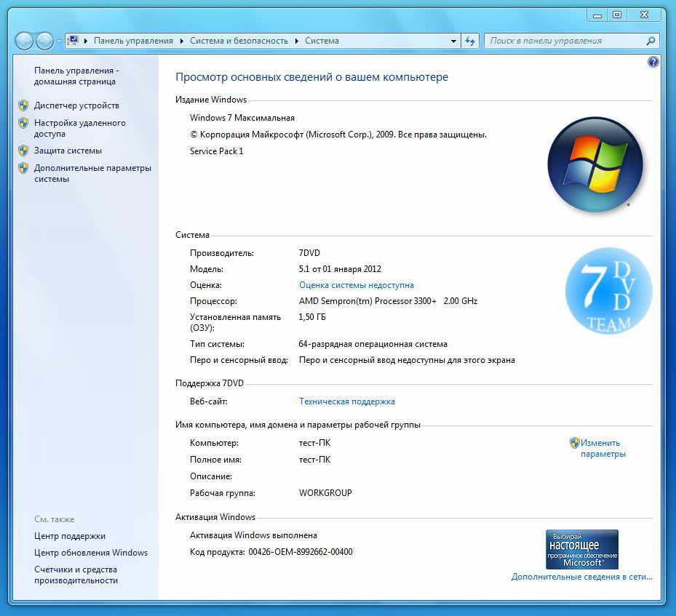Click the shield icon beside Диспетчер устройств

click(23, 105)
